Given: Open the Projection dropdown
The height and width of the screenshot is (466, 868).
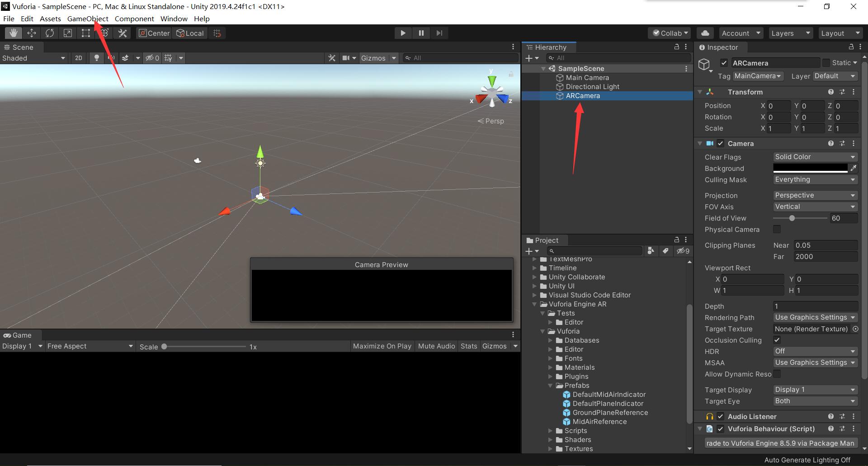Looking at the screenshot, I should (815, 195).
